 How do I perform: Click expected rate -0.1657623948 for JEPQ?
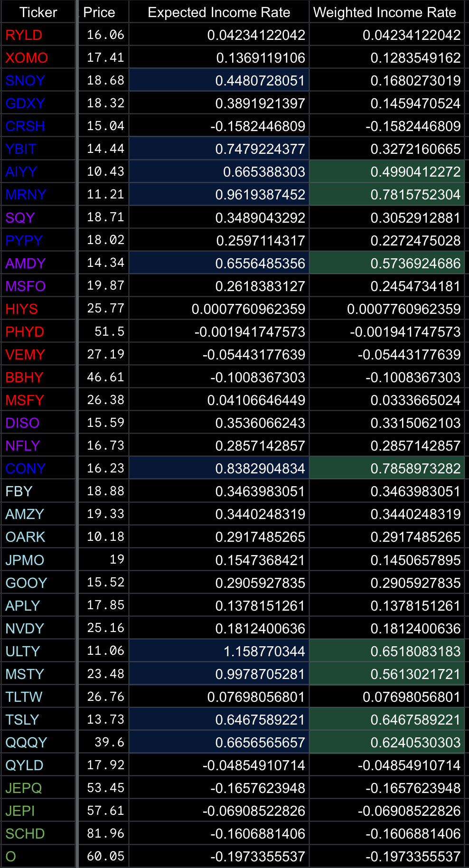(219, 788)
